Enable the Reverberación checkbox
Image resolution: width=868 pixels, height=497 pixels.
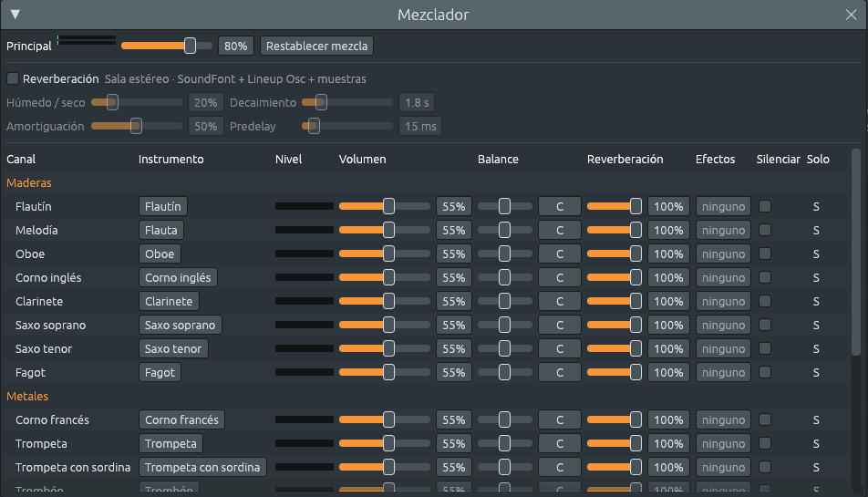point(13,78)
